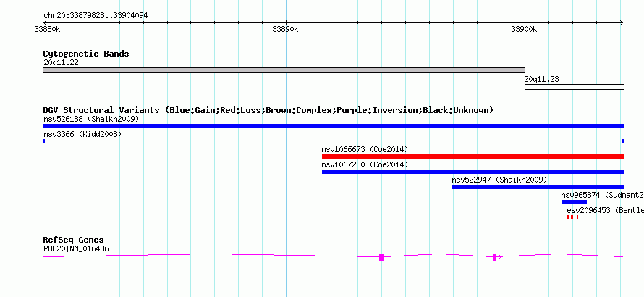The width and height of the screenshot is (644, 297).
Task: Click the 33900k ruler label
Action: tap(524, 29)
